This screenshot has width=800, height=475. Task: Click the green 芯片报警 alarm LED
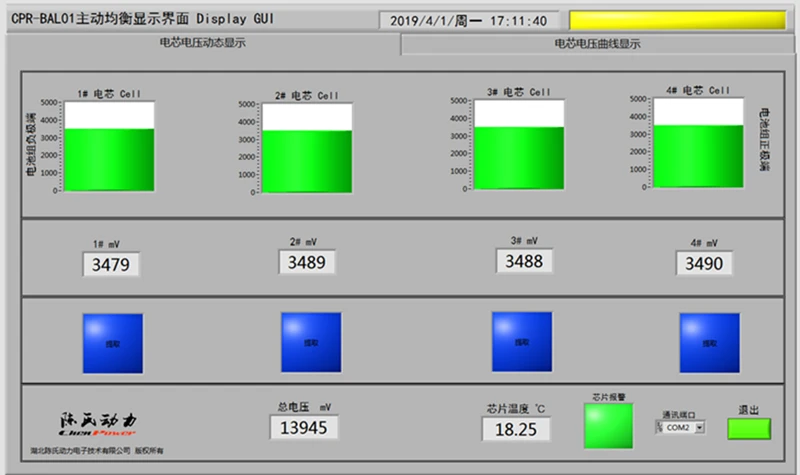(608, 426)
